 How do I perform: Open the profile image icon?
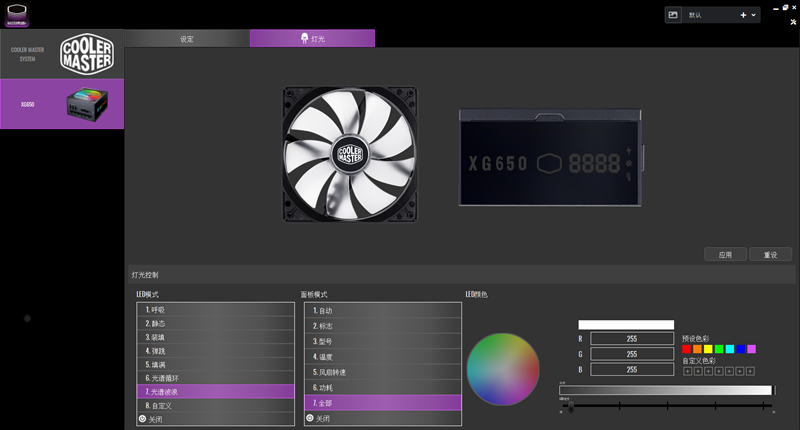click(673, 15)
